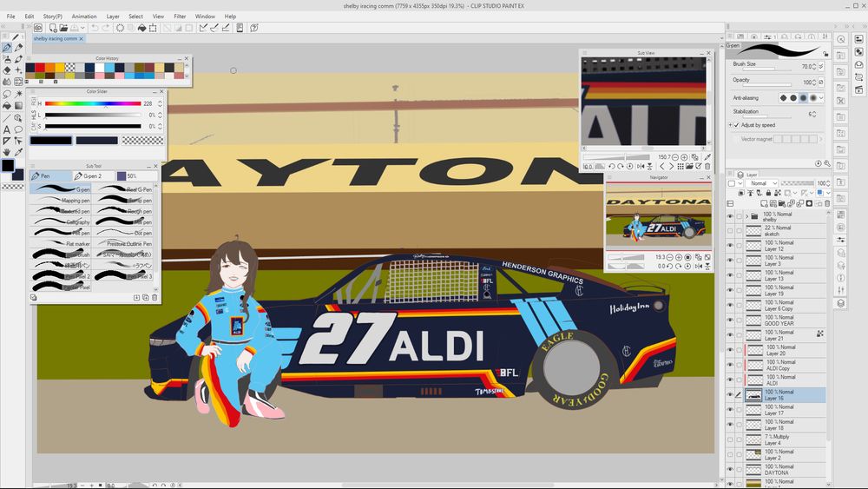Image resolution: width=868 pixels, height=489 pixels.
Task: Open export dropdown arrow in command bar
Action: (x=82, y=28)
